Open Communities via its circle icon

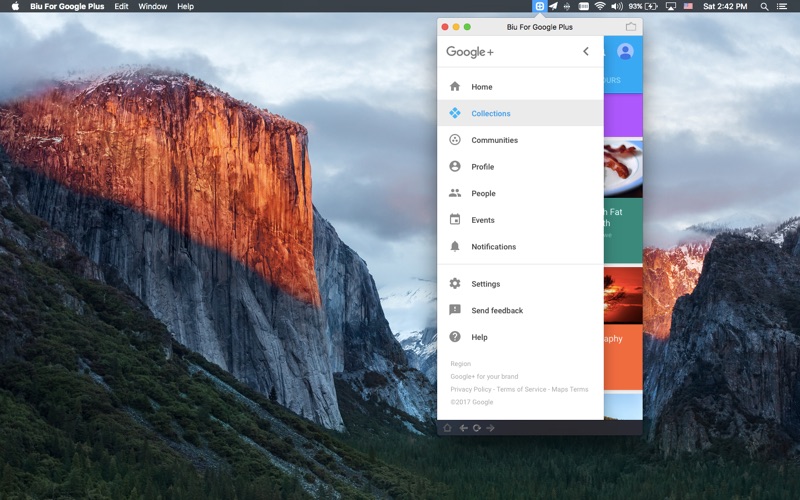[455, 140]
